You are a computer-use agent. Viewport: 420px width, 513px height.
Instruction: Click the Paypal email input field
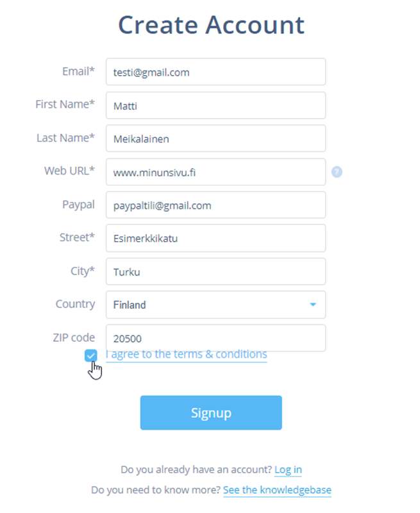click(215, 205)
